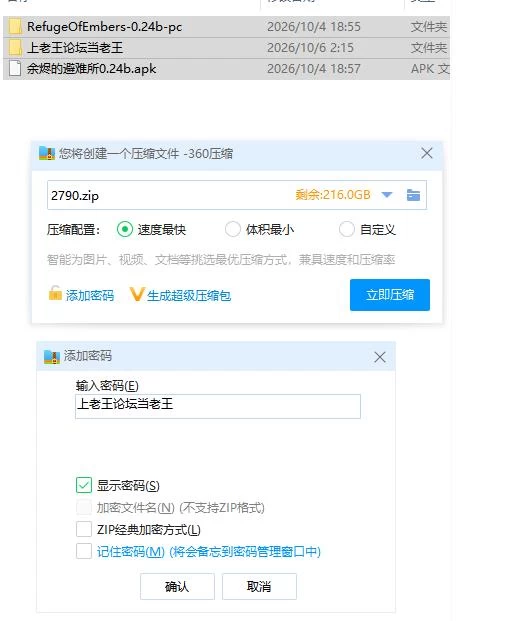Click the 360压缩 logo in 添加密码 dialog title
Screen dimensions: 510x621
click(51, 356)
